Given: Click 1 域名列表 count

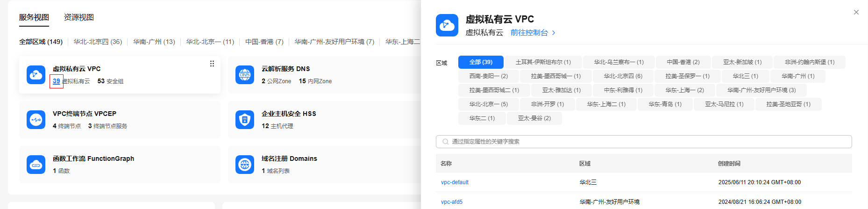Looking at the screenshot, I should (276, 171).
